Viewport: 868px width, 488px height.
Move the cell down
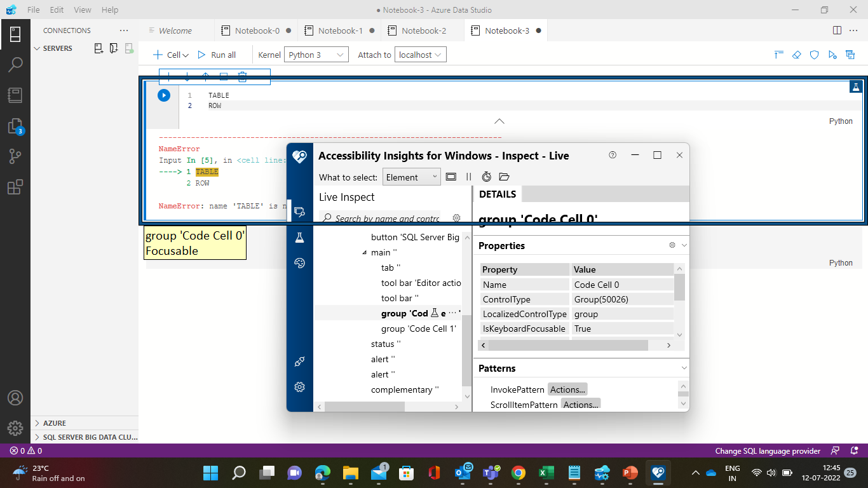click(x=186, y=76)
